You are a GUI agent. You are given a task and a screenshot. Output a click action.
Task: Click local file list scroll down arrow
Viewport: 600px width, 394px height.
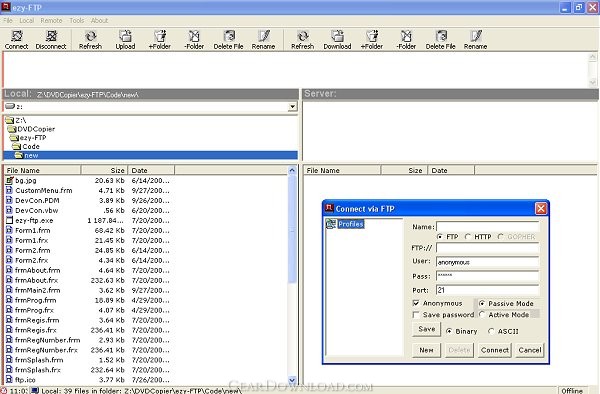click(x=292, y=380)
